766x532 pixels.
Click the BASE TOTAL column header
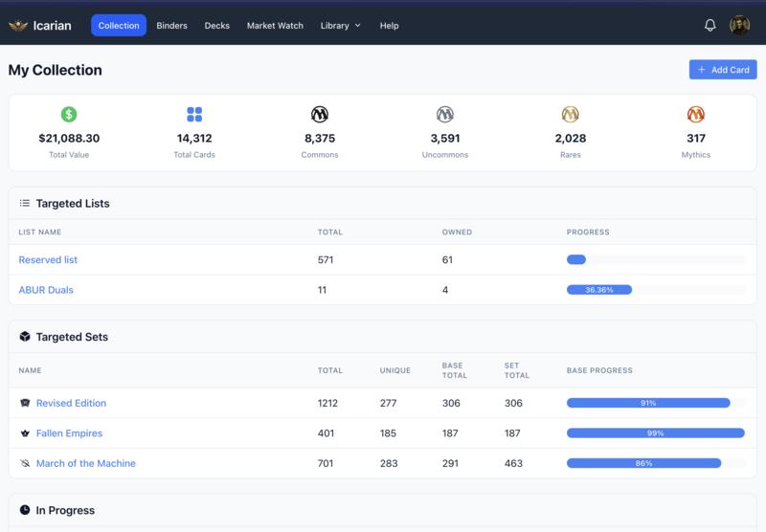pyautogui.click(x=454, y=370)
